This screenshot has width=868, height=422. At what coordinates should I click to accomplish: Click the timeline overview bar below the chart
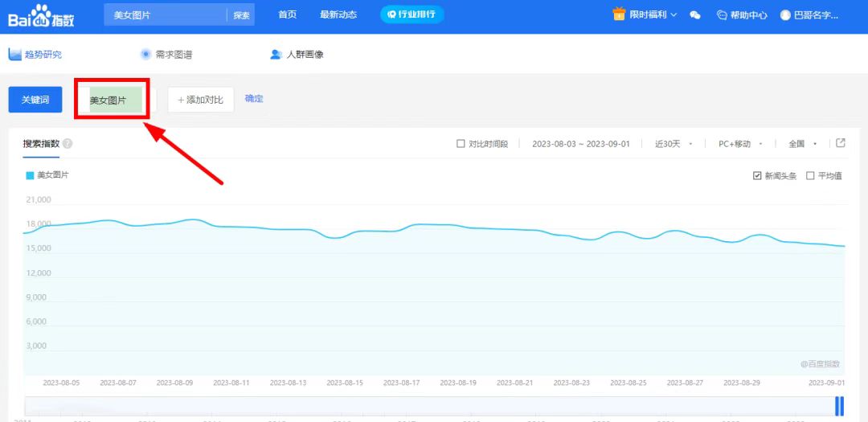[x=435, y=406]
